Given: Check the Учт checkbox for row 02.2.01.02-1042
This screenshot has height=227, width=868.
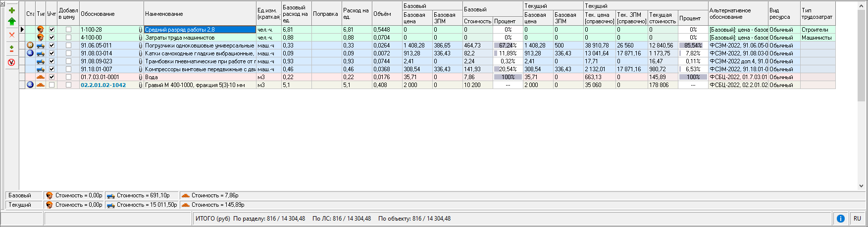Looking at the screenshot, I should 51,85.
